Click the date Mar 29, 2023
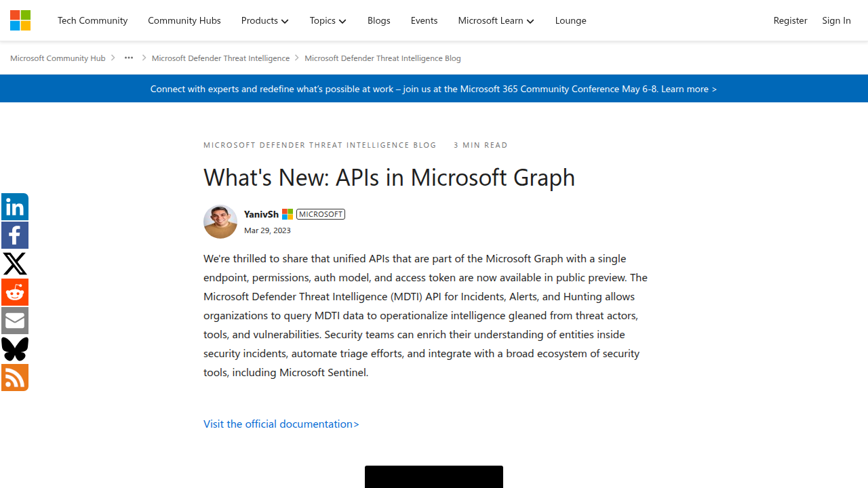The height and width of the screenshot is (488, 868). click(x=267, y=230)
